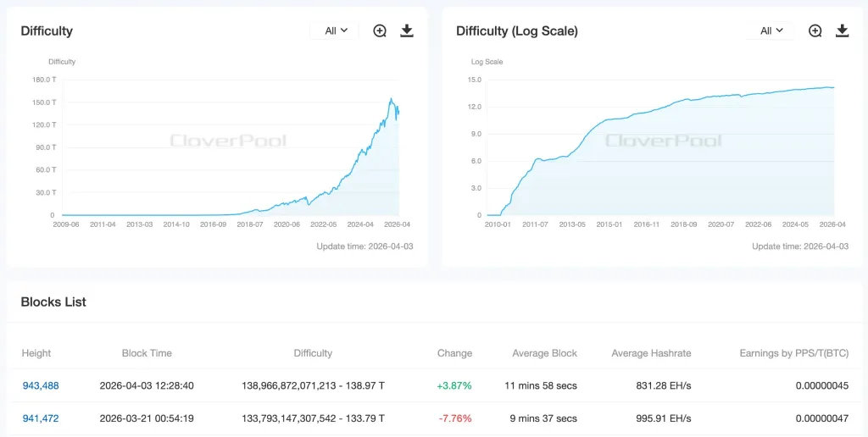
Task: Download the Difficulty (Log Scale) chart
Action: [x=843, y=31]
